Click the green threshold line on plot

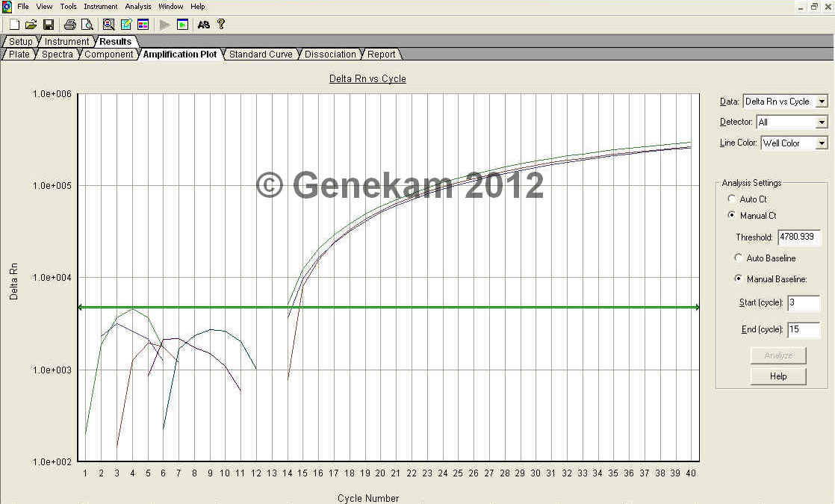388,307
